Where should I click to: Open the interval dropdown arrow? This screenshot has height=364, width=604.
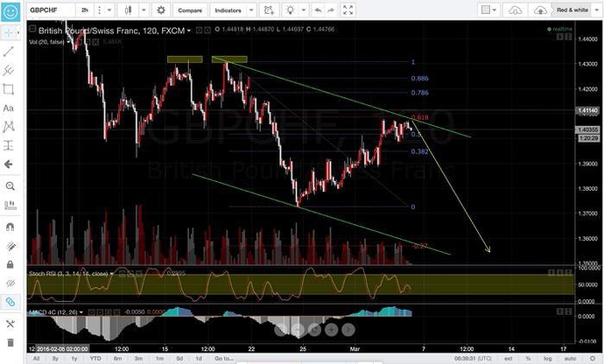(109, 10)
